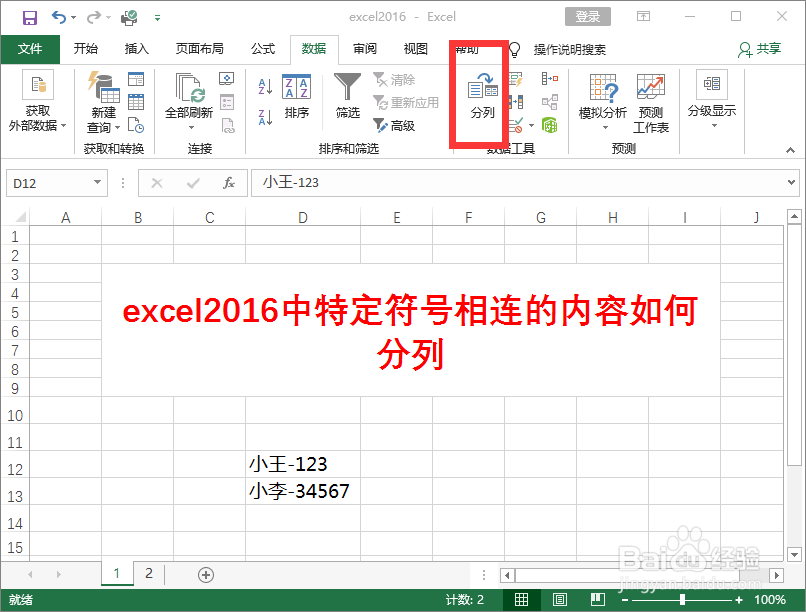Viewport: 806px width, 612px height.
Task: Open Recent Sources clock icon
Action: coord(136,125)
